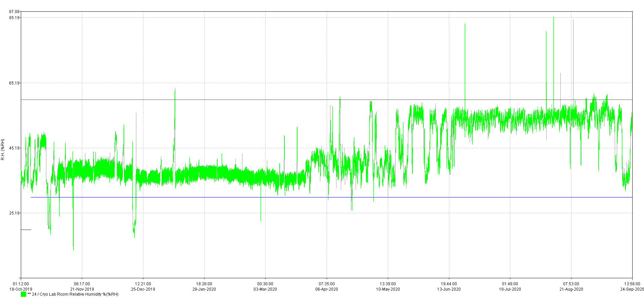Click the 07:35:00 time label
This screenshot has height=298, width=644.
click(x=327, y=284)
